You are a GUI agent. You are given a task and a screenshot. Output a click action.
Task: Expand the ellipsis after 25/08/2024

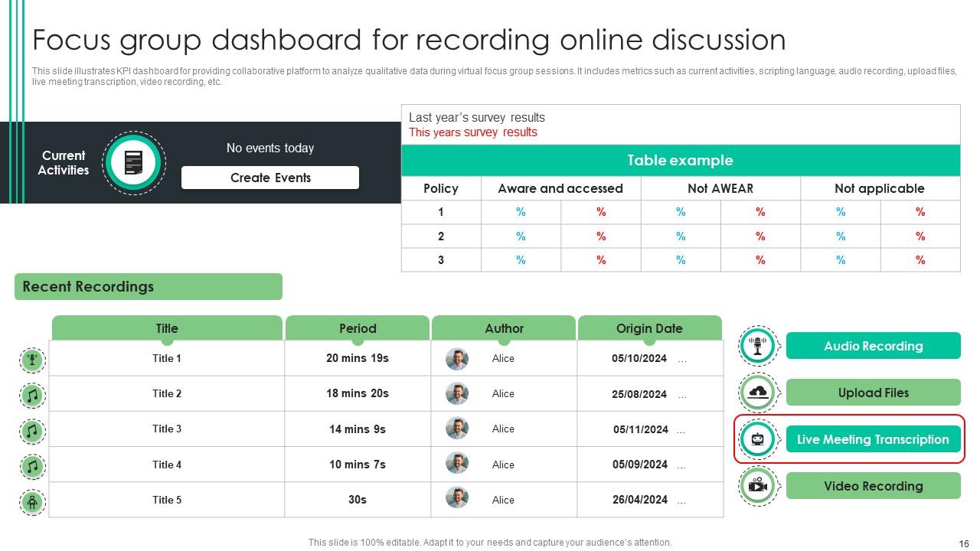(682, 395)
